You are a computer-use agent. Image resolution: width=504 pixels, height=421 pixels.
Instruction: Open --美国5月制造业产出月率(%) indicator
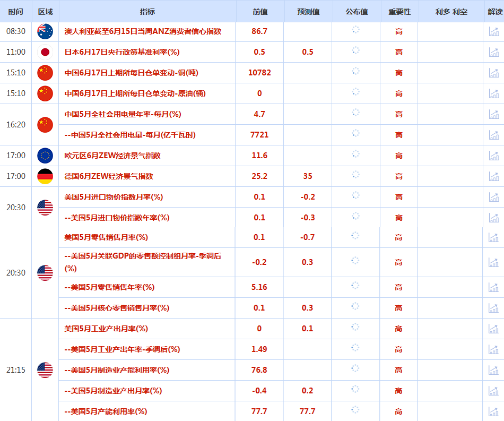tap(113, 391)
